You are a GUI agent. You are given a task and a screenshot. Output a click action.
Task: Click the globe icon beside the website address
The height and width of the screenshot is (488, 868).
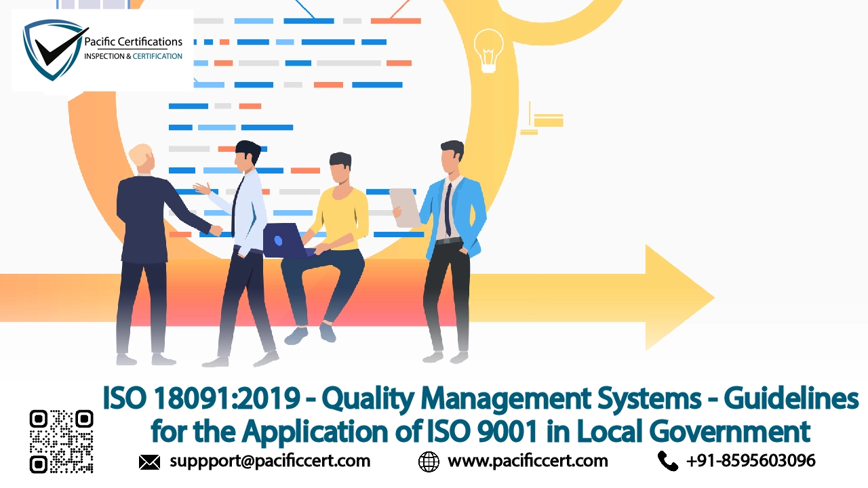[428, 461]
